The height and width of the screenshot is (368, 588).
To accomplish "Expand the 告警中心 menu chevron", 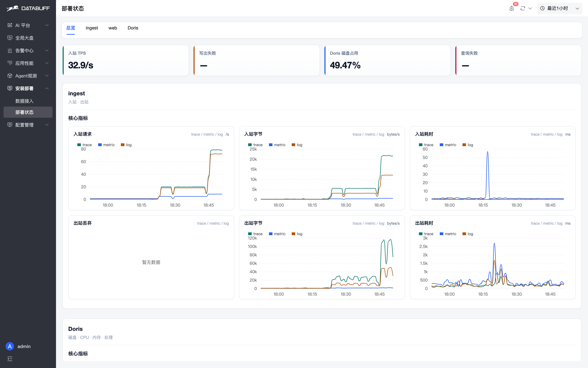I will (x=47, y=50).
